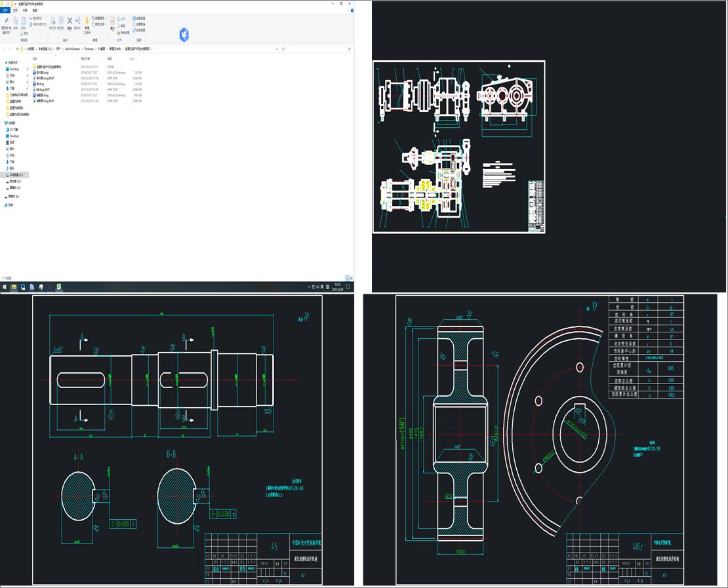Click the Paste clipboard icon in ribbon
The image size is (728, 588).
click(x=24, y=22)
